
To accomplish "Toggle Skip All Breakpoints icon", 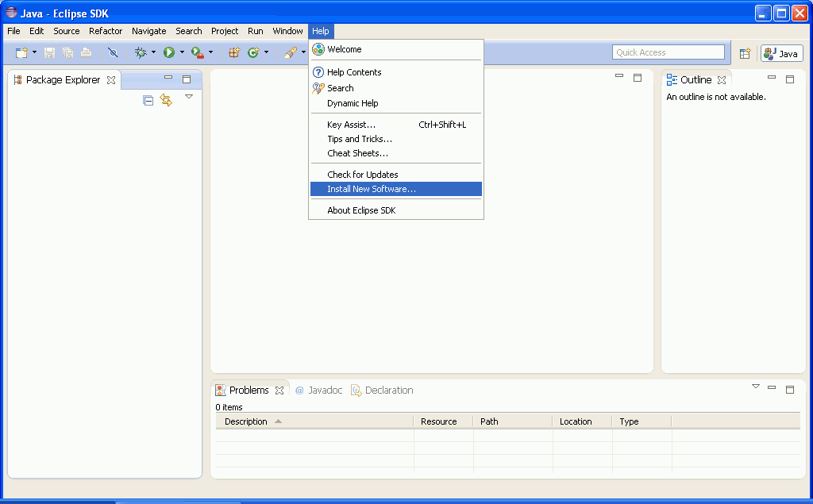I will pos(113,52).
